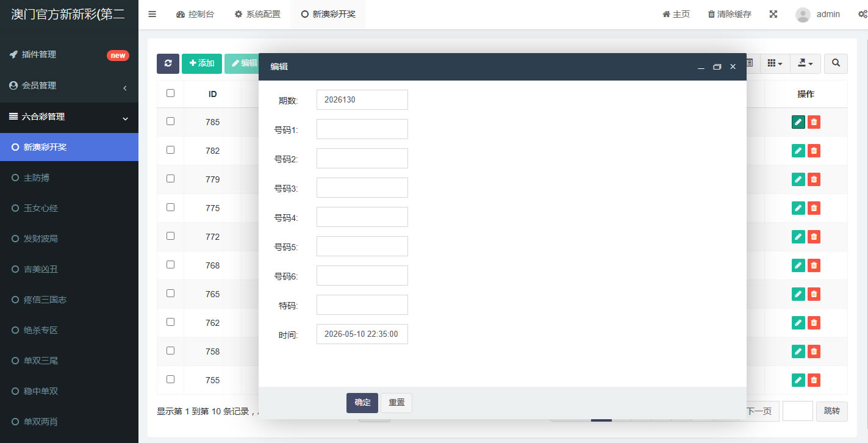
Task: Toggle the hamburger sidebar menu icon
Action: point(152,14)
